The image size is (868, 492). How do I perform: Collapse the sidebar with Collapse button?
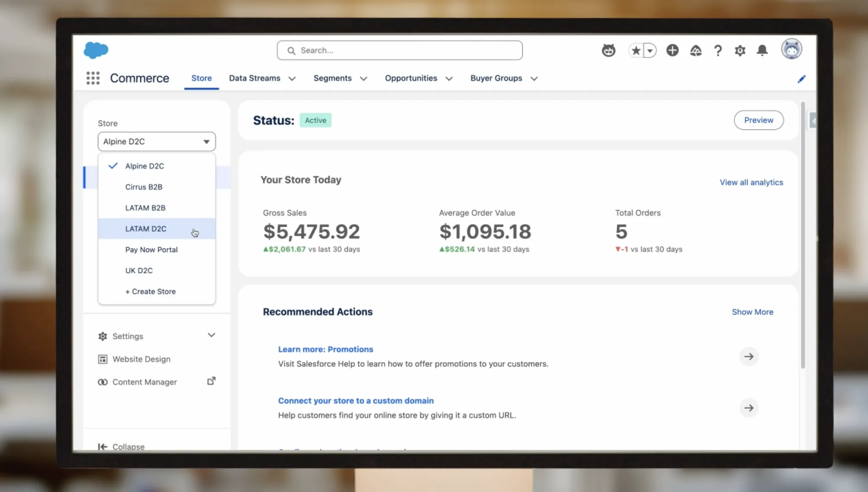[122, 447]
